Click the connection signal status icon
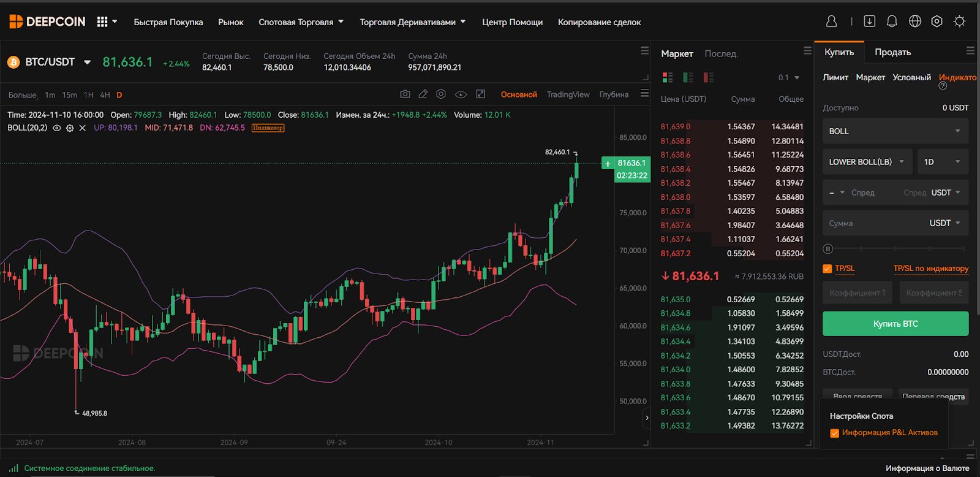The height and width of the screenshot is (477, 980). (13, 468)
